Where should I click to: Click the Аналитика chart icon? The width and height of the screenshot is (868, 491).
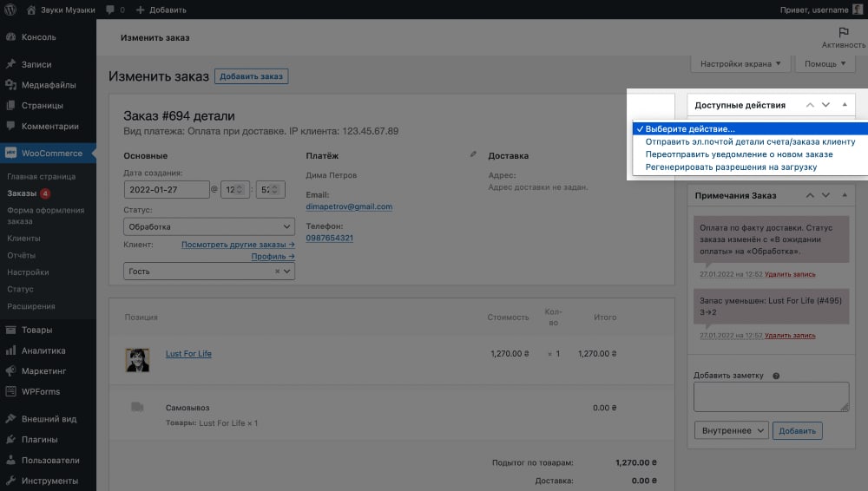click(x=10, y=350)
